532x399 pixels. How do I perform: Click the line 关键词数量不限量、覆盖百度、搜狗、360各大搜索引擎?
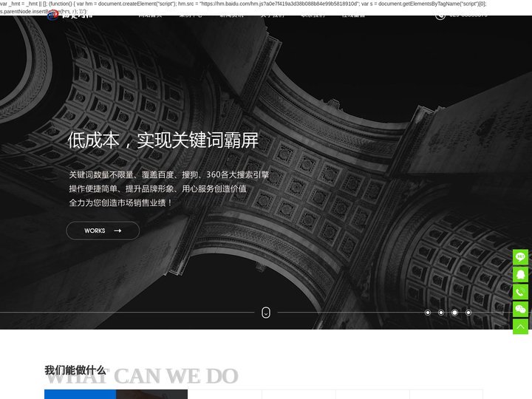pos(169,174)
